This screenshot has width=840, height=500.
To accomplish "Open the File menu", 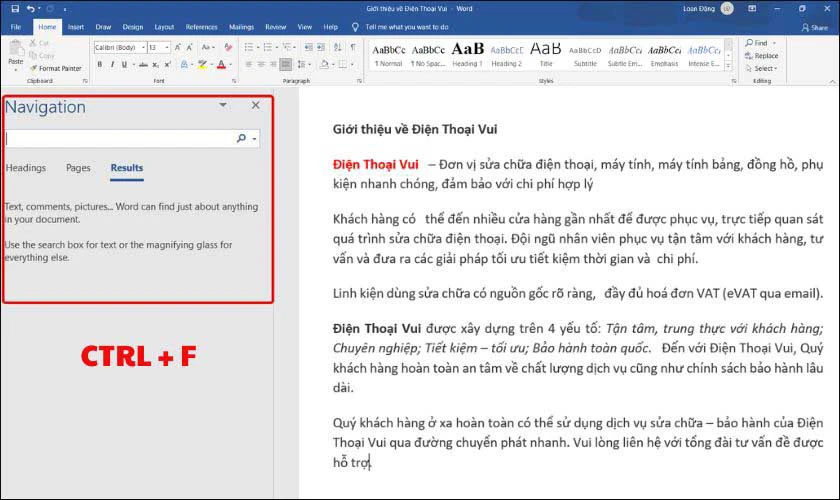I will tap(16, 27).
